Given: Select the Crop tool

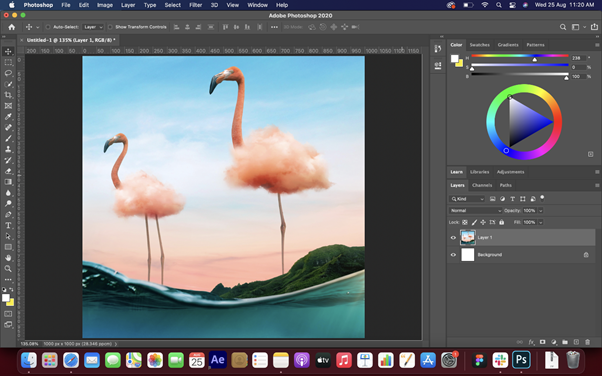Looking at the screenshot, I should (8, 95).
